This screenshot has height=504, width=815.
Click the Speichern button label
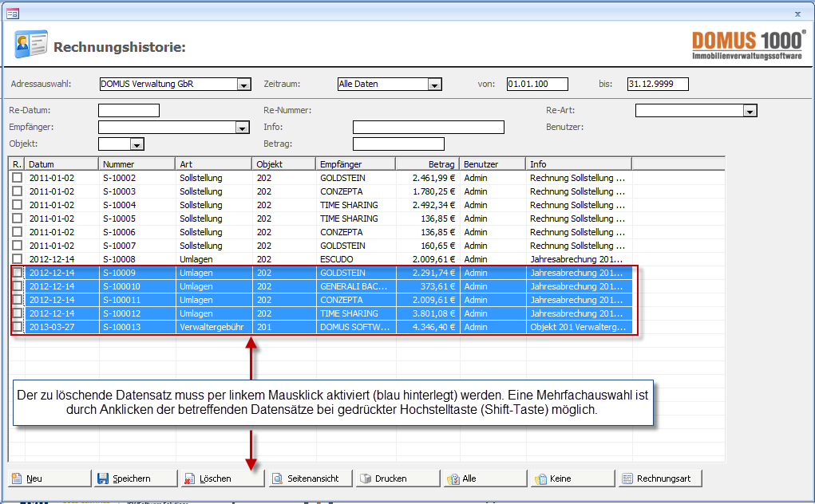132,478
